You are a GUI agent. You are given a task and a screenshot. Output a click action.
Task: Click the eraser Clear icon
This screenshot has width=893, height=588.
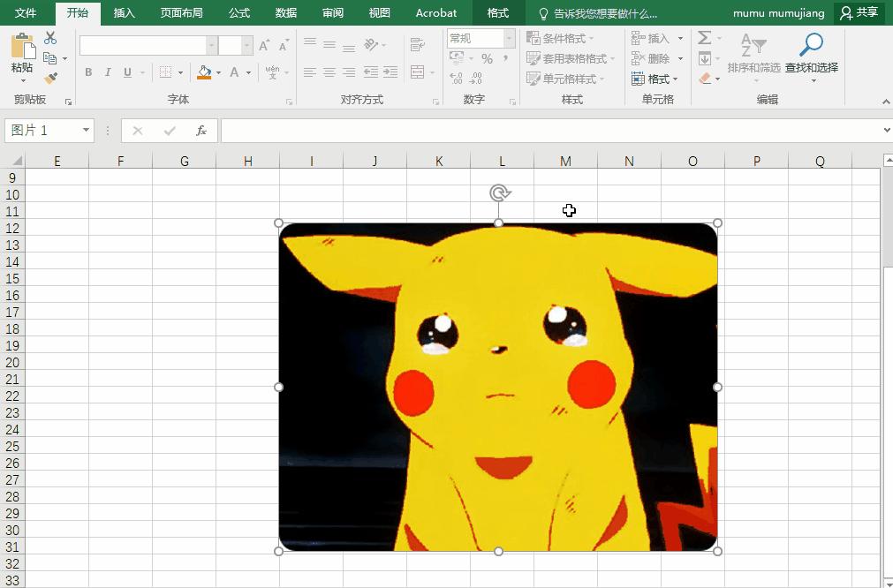[705, 79]
